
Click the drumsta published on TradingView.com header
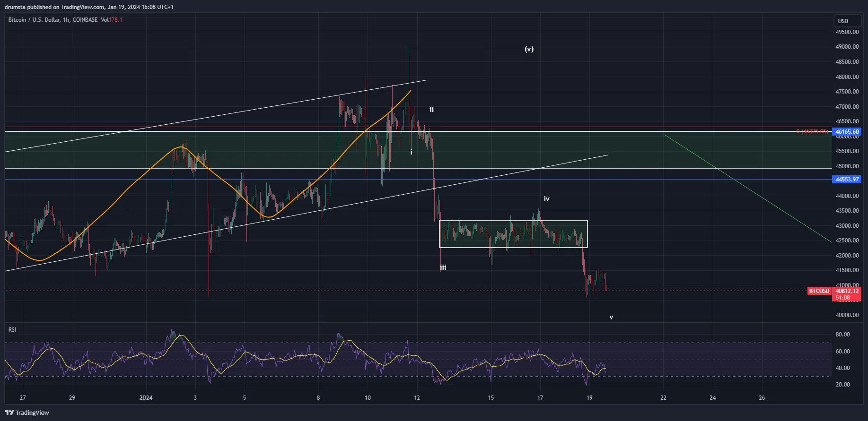[89, 7]
